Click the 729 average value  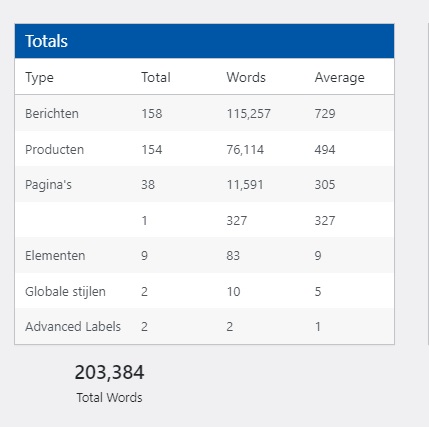click(x=325, y=114)
